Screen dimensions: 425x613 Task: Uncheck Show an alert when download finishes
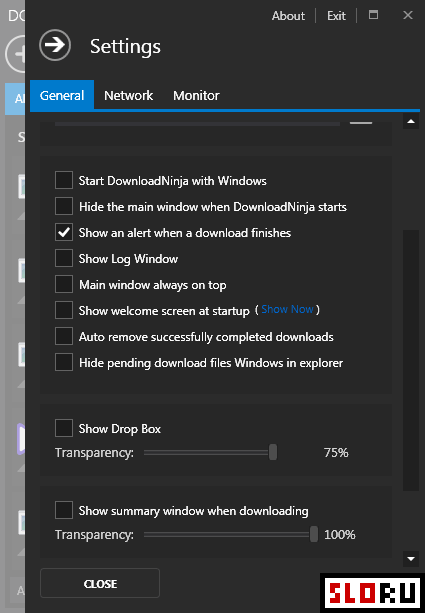coord(64,232)
